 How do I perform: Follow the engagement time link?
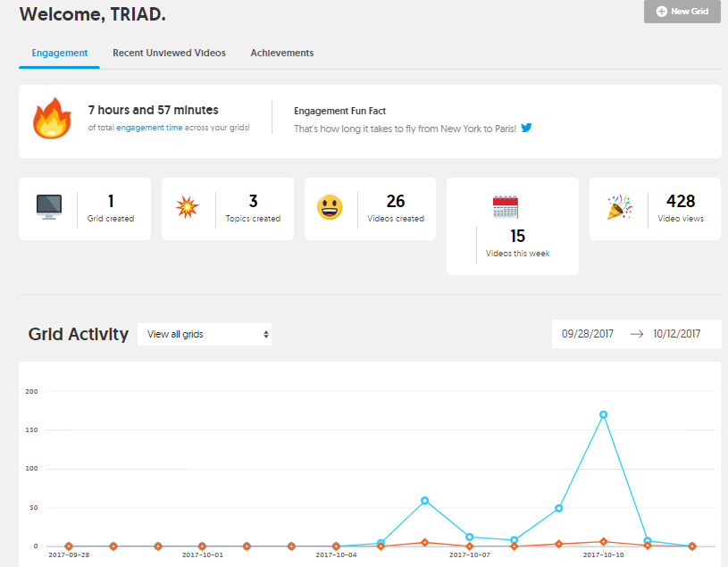(x=149, y=128)
